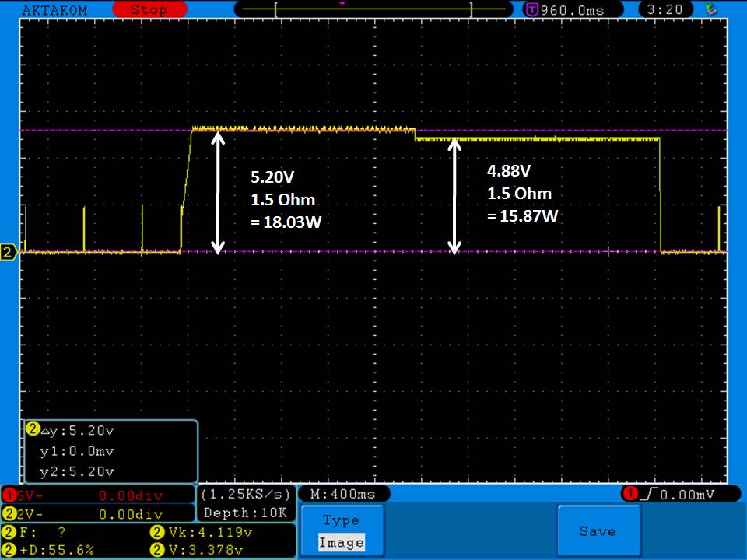Select the channel 2 2V scale readout
This screenshot has width=747, height=560.
coord(30,514)
